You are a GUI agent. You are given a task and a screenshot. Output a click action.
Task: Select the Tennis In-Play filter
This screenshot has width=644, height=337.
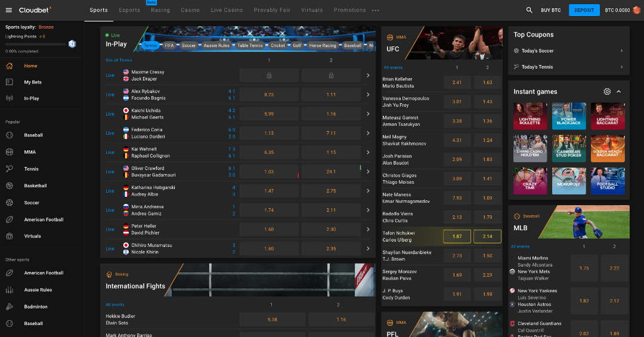(150, 45)
